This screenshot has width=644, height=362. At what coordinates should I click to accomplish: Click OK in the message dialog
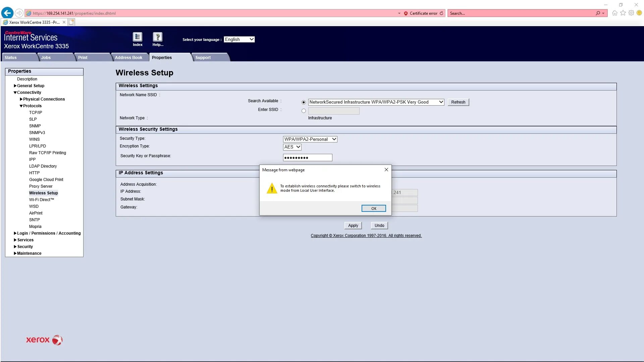[374, 208]
